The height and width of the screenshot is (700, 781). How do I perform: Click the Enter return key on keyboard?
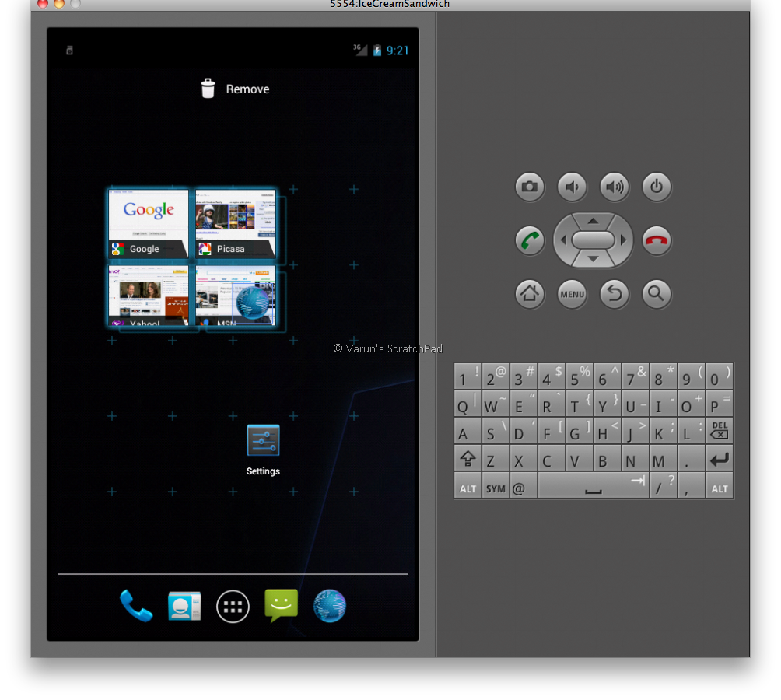click(x=720, y=458)
